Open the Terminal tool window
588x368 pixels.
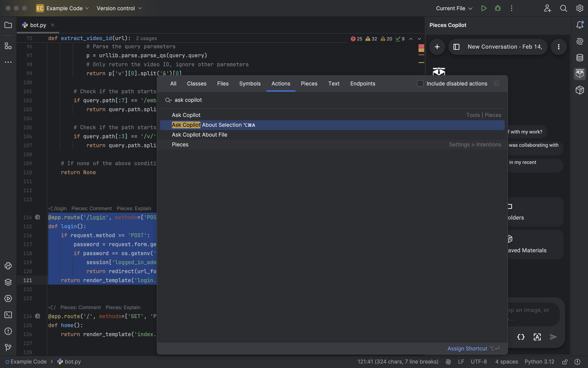[x=8, y=315]
